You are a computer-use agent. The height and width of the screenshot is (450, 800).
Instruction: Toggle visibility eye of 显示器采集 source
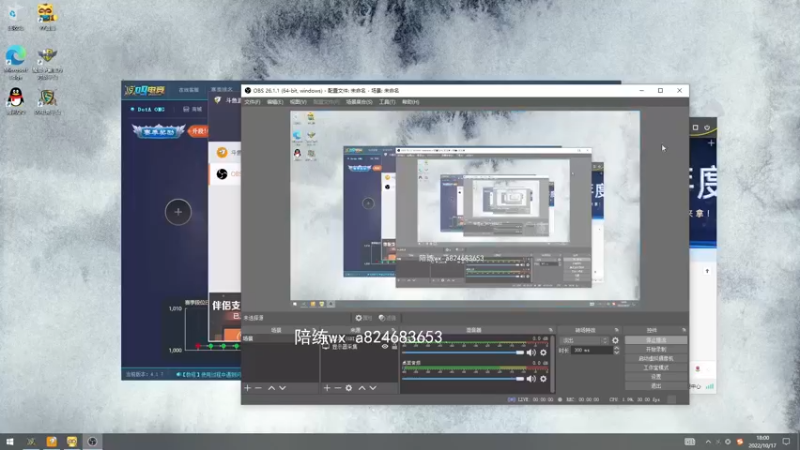pos(385,346)
